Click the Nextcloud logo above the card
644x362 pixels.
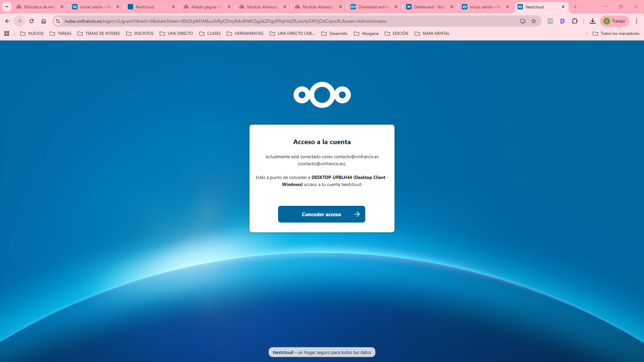322,95
